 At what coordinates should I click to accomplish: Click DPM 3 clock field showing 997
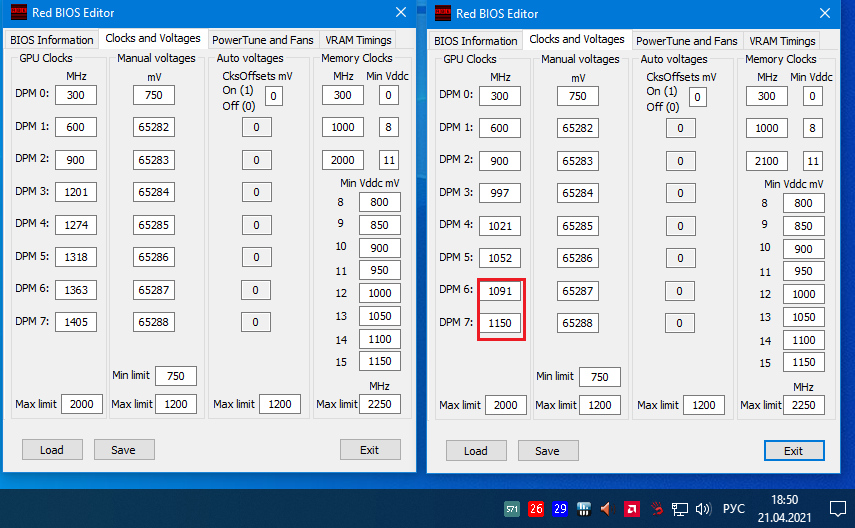500,193
